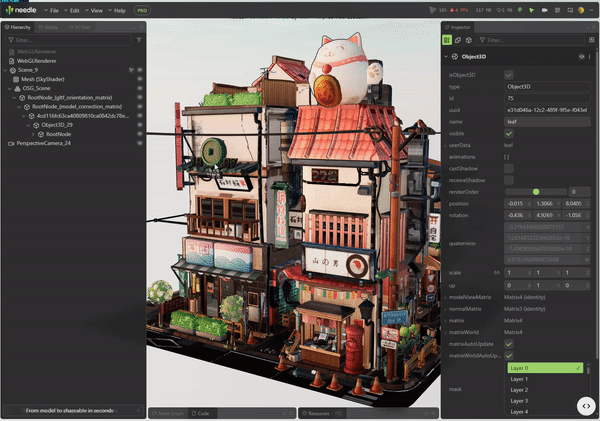Image resolution: width=600 pixels, height=421 pixels.
Task: Toggle the scale uniform link icon
Action: point(496,273)
